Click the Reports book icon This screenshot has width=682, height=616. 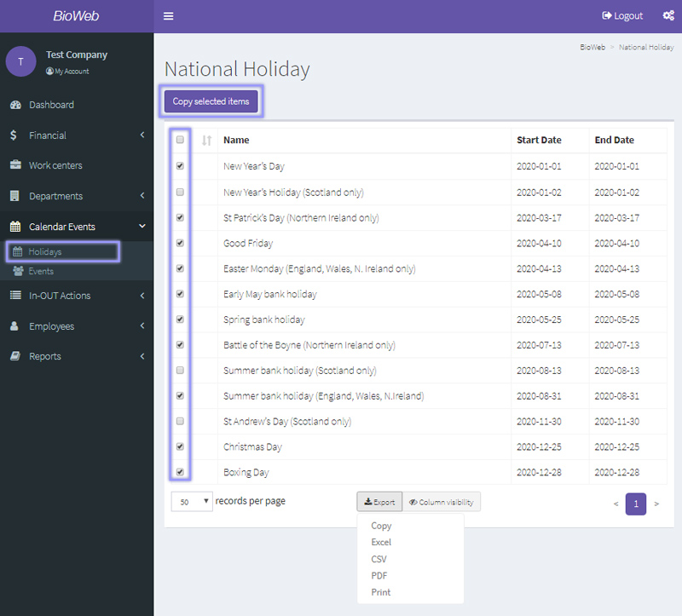(15, 356)
